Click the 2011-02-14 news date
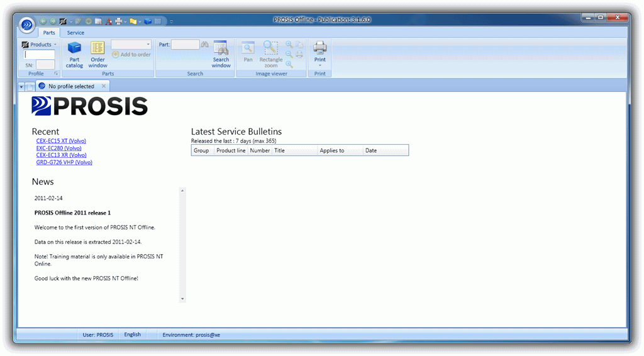The height and width of the screenshot is (356, 644). 48,198
